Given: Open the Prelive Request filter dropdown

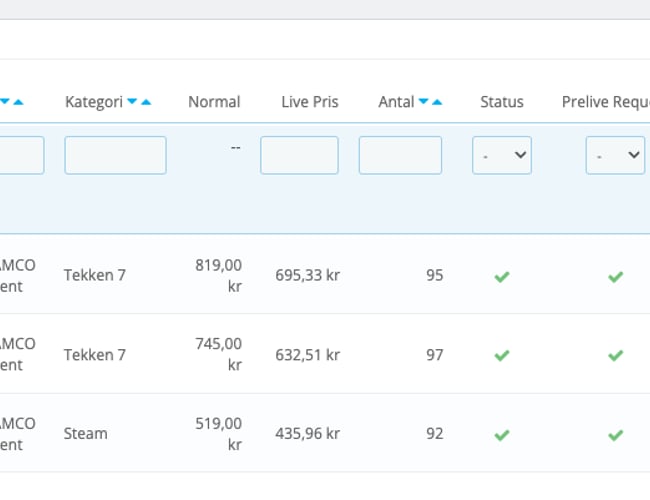Looking at the screenshot, I should [x=615, y=155].
